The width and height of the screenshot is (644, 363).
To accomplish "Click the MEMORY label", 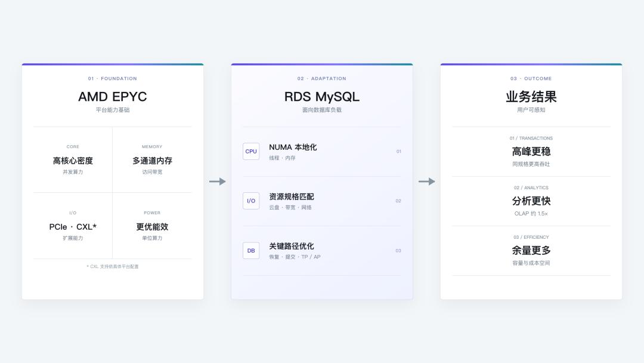I will [x=152, y=147].
